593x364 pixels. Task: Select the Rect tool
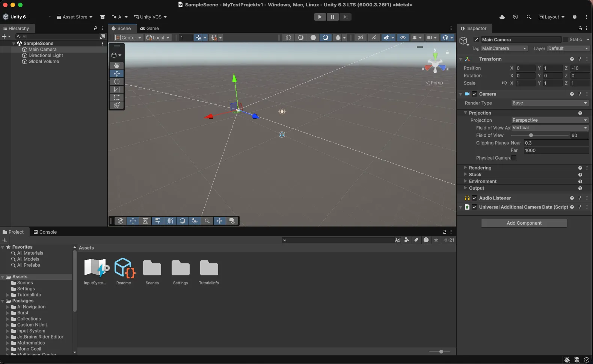point(117,97)
